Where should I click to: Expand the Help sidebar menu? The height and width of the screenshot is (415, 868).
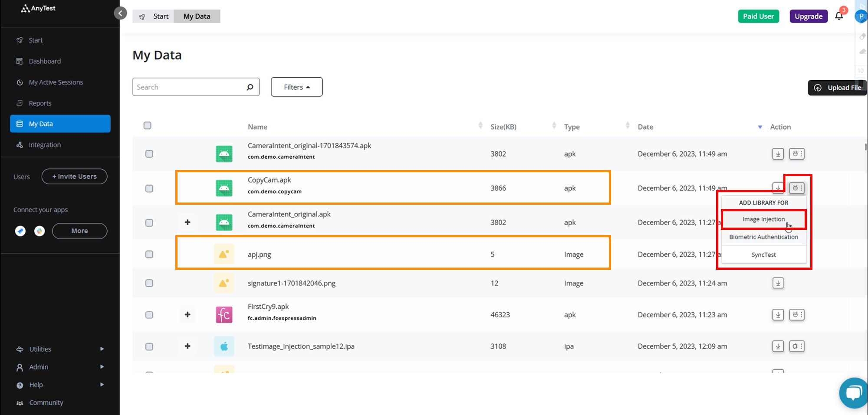coord(60,385)
